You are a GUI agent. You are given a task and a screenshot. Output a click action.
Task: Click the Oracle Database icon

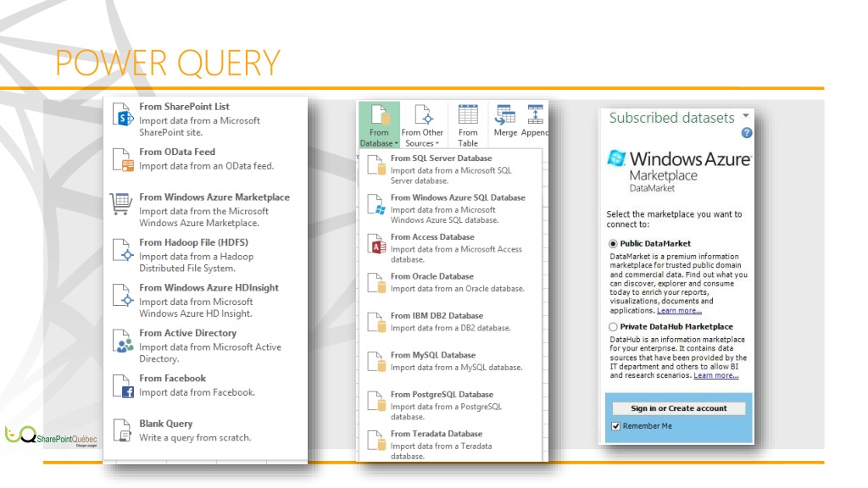[x=376, y=283]
